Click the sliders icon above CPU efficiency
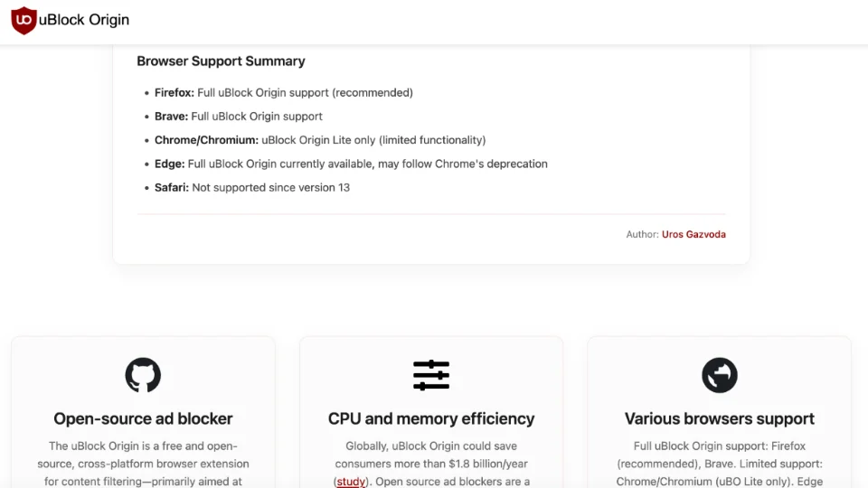The height and width of the screenshot is (488, 868). pyautogui.click(x=431, y=375)
